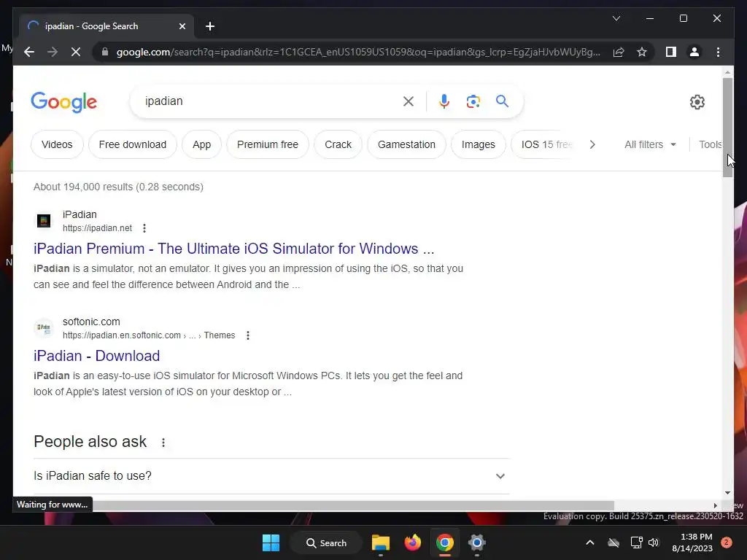Expand Is iPadian safe to use question

271,475
